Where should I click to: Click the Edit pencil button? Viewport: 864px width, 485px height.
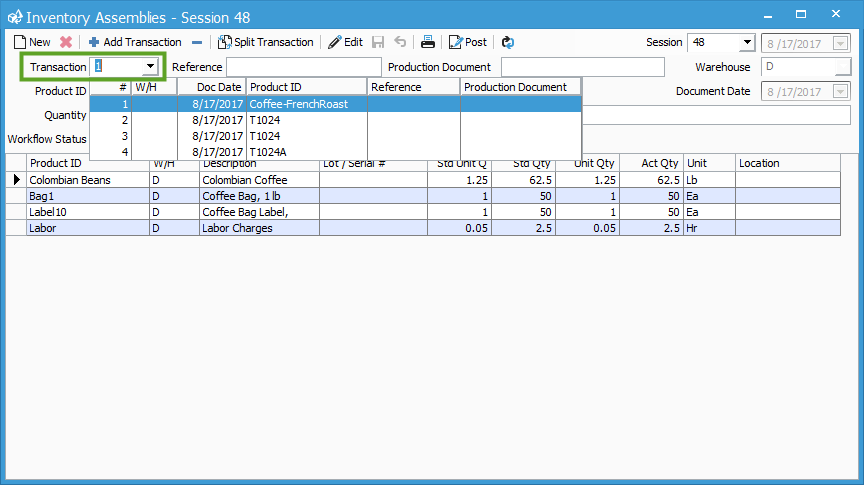(x=345, y=42)
